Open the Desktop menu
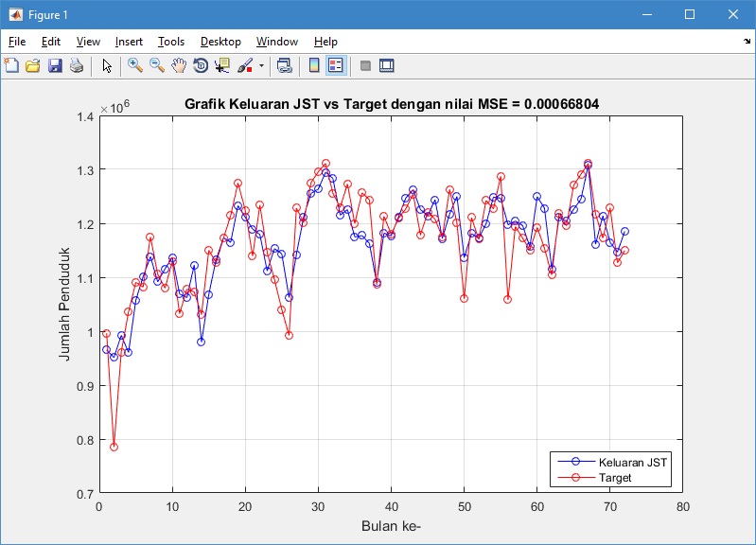The height and width of the screenshot is (545, 756). point(220,42)
